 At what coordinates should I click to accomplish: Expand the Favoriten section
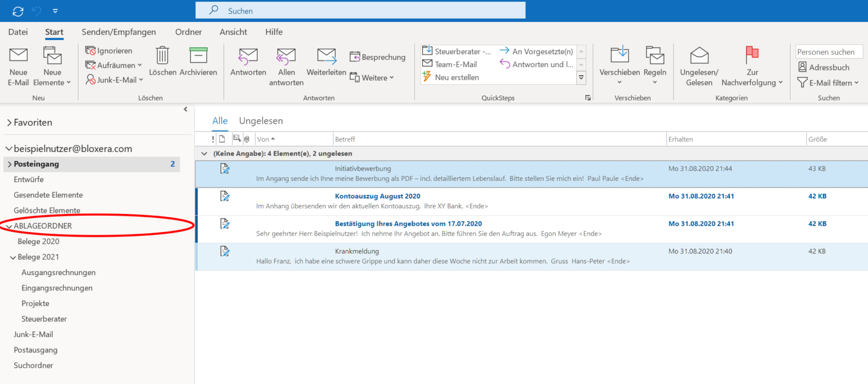[9, 123]
